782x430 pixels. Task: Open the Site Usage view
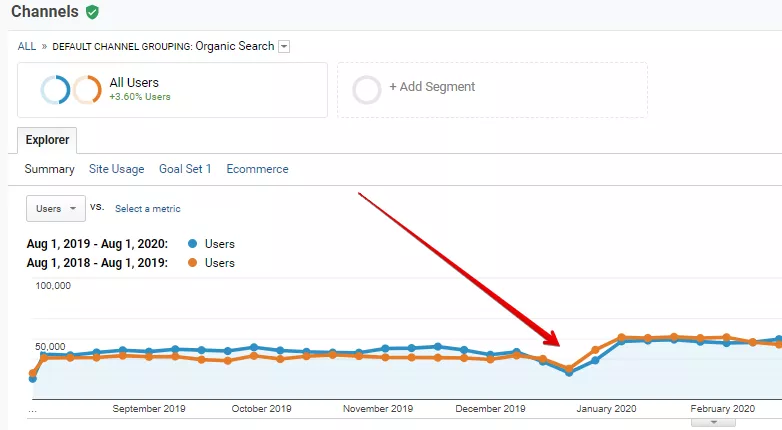point(117,169)
